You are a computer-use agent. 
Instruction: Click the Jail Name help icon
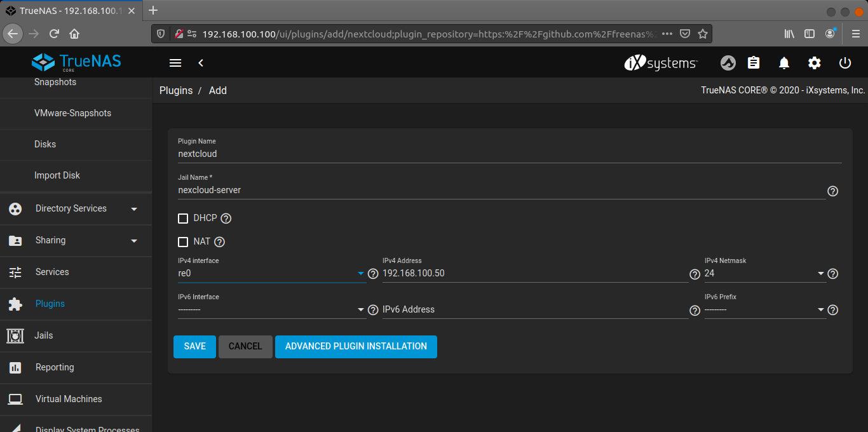[x=832, y=191]
